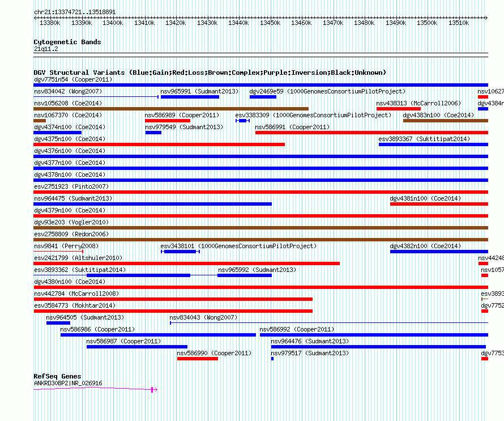The width and height of the screenshot is (504, 421).
Task: Select dgv4375n100 (Coe2014) label
Action: pos(70,139)
